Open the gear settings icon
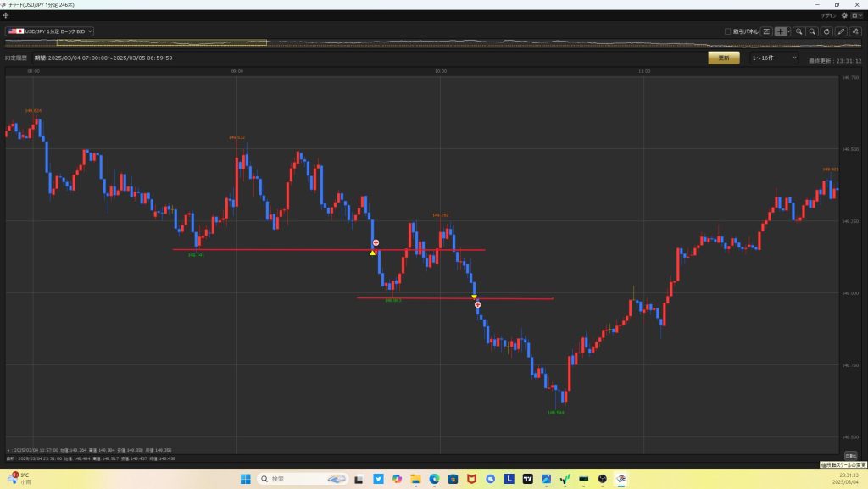868x489 pixels. [x=844, y=15]
